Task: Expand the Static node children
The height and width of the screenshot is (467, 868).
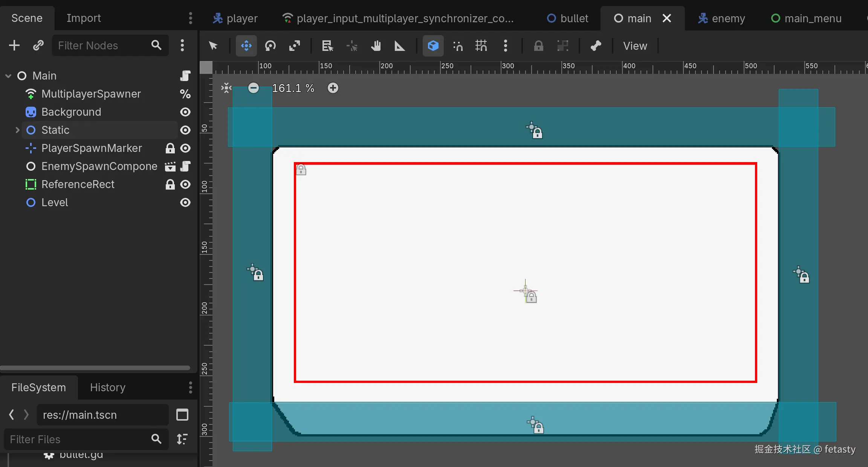Action: click(x=17, y=130)
